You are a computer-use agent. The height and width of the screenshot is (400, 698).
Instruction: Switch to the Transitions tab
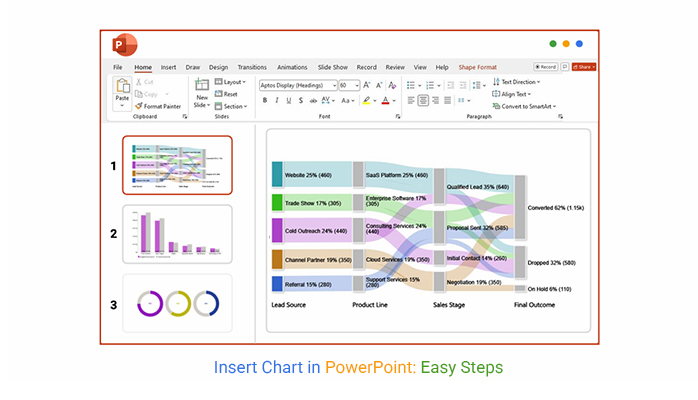252,67
